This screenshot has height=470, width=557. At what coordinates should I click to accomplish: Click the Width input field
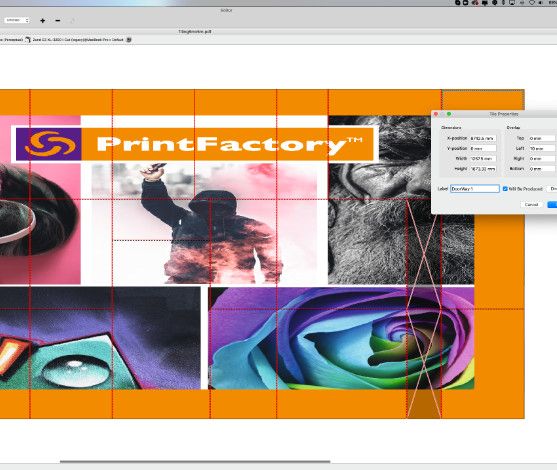click(483, 158)
